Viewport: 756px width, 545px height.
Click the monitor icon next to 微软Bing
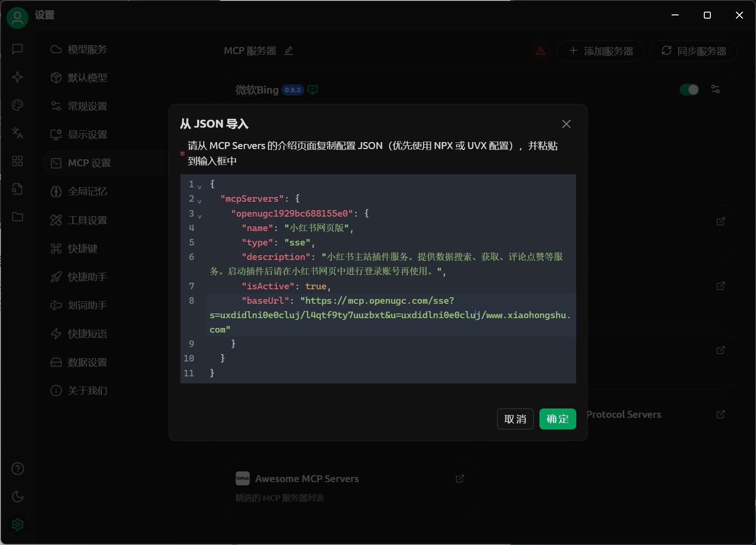point(313,90)
